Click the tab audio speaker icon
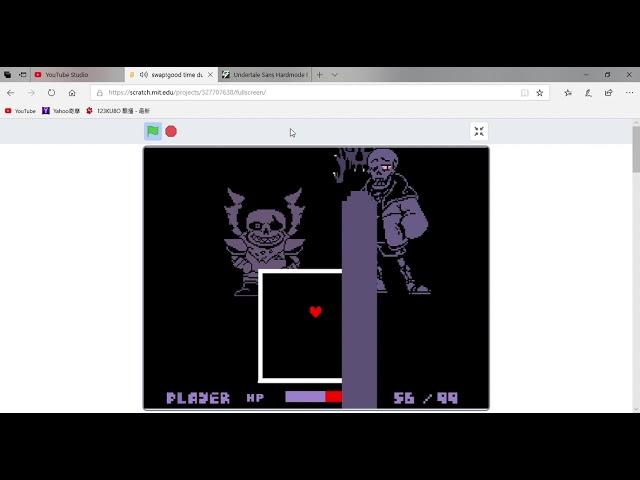The image size is (640, 480). pos(143,75)
